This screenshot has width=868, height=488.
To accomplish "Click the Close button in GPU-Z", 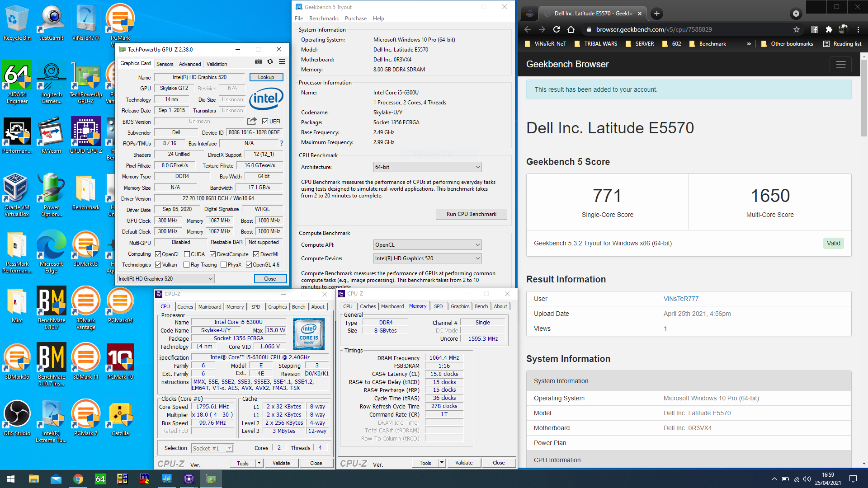I will 270,279.
